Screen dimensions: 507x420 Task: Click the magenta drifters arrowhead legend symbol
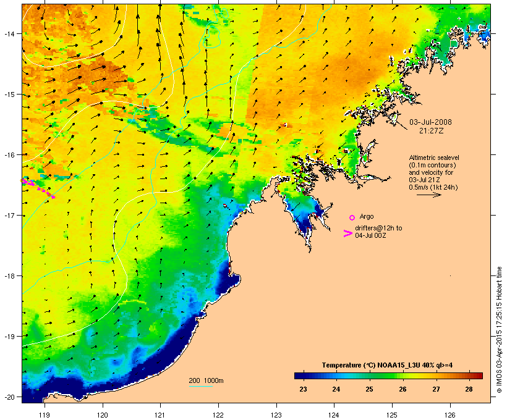[x=347, y=233]
